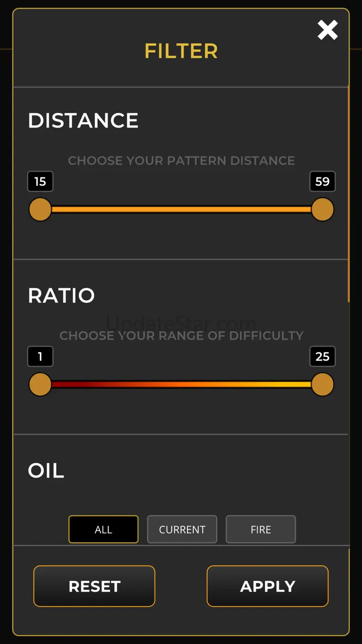The image size is (362, 644).
Task: Click the orange Distance slider track
Action: click(x=181, y=209)
